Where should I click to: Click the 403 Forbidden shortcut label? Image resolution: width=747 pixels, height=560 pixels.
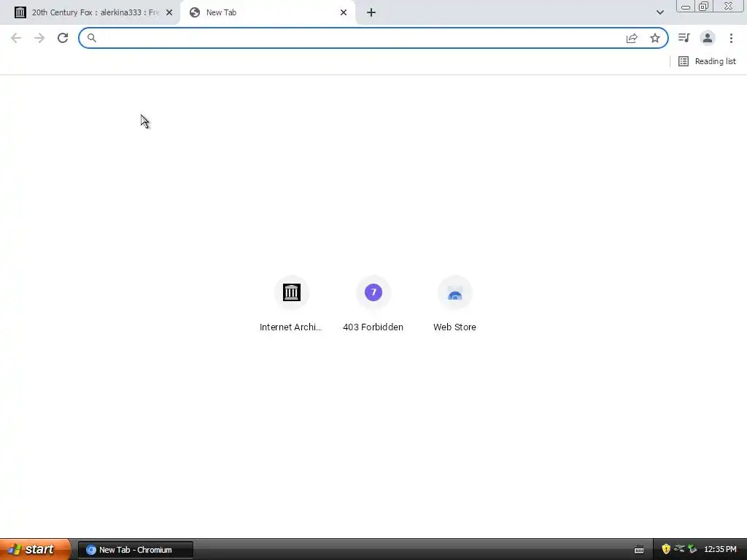(x=373, y=327)
